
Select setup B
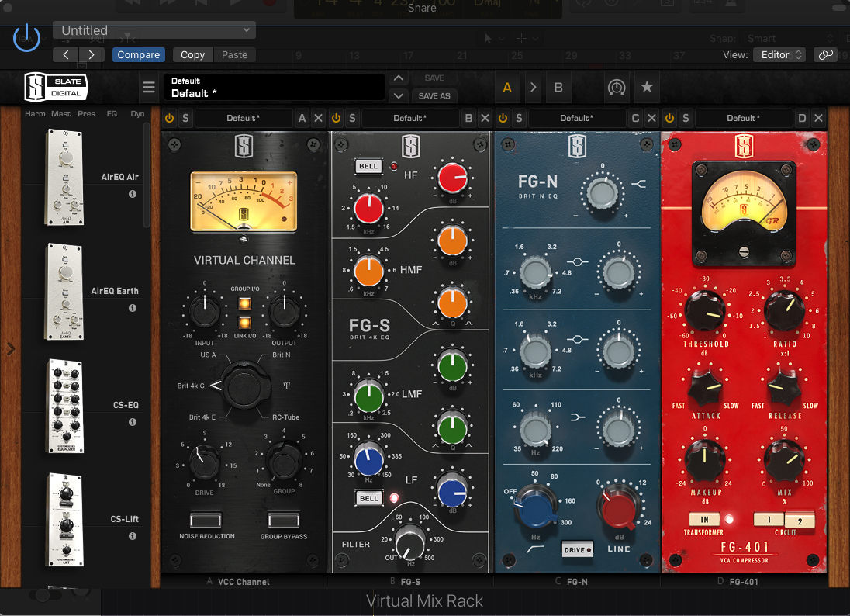[558, 88]
